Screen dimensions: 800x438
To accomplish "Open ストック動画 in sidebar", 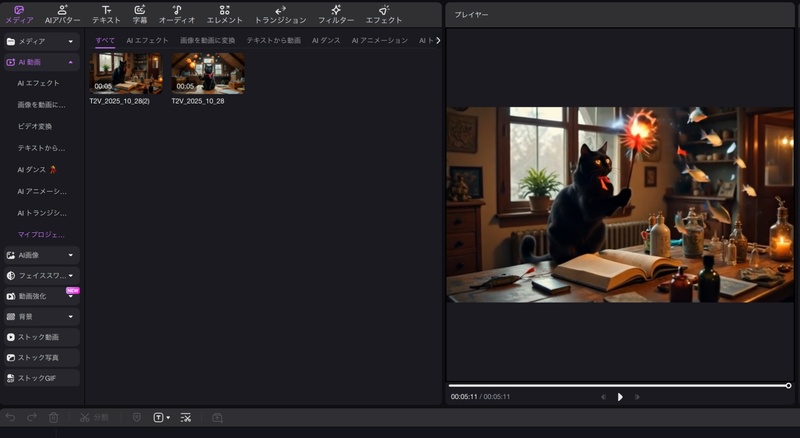I will 41,337.
